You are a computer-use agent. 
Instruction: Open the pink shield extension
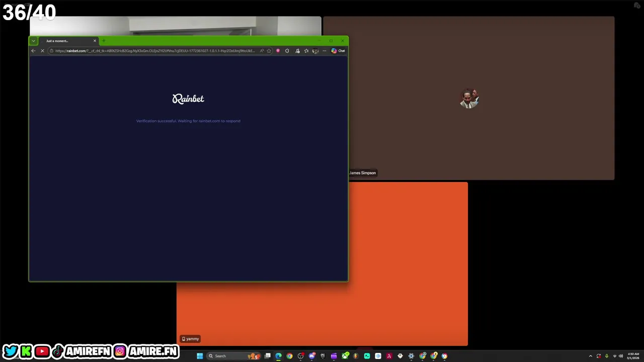point(278,51)
